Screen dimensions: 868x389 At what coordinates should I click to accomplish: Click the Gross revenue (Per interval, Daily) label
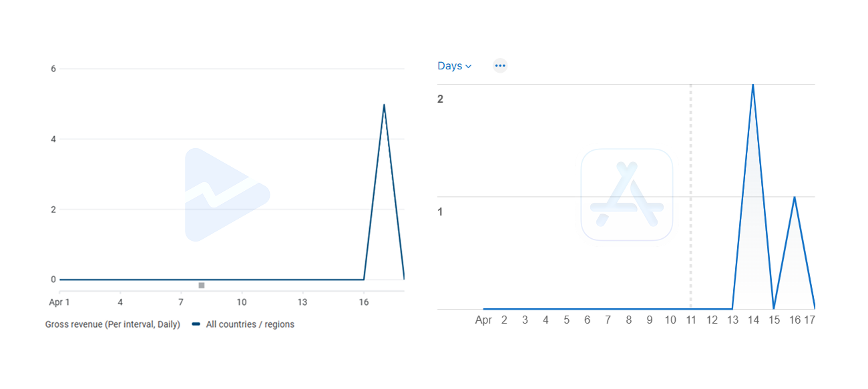tap(112, 324)
